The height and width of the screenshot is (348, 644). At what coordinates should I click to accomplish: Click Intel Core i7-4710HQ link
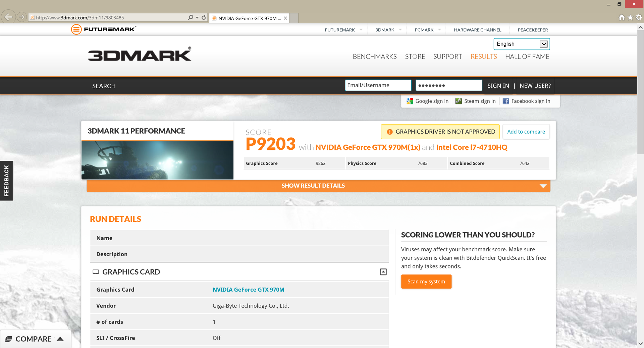coord(472,147)
